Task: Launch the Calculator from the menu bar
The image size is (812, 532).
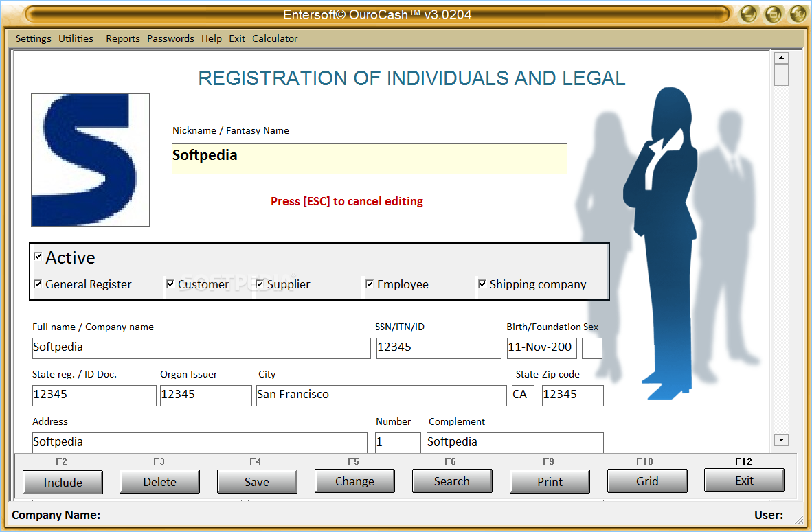Action: click(x=275, y=38)
